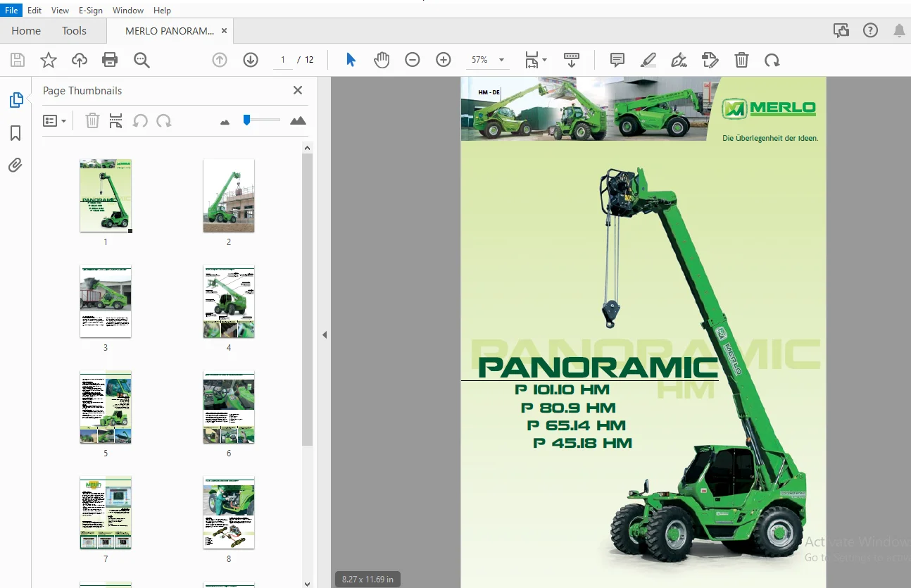The height and width of the screenshot is (588, 911).
Task: Open the File menu
Action: (x=11, y=11)
